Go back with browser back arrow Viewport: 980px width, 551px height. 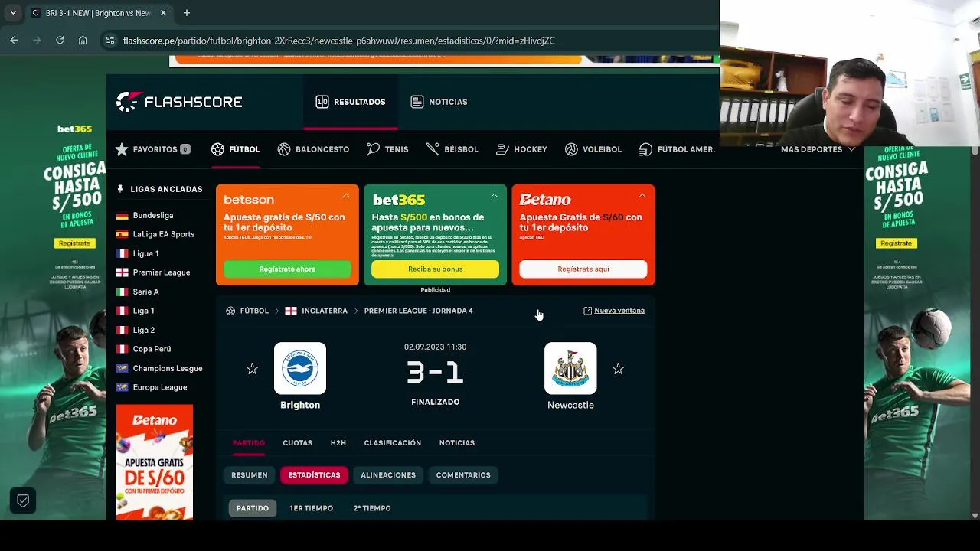point(14,41)
